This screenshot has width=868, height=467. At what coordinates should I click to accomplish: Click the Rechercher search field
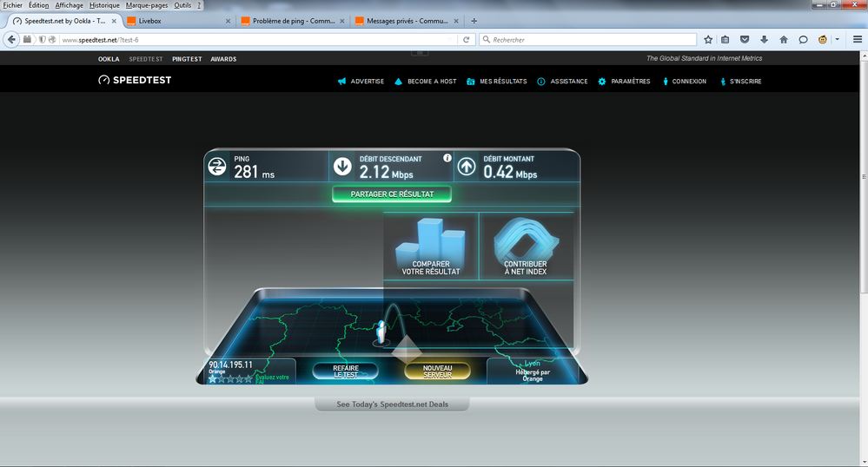[591, 39]
